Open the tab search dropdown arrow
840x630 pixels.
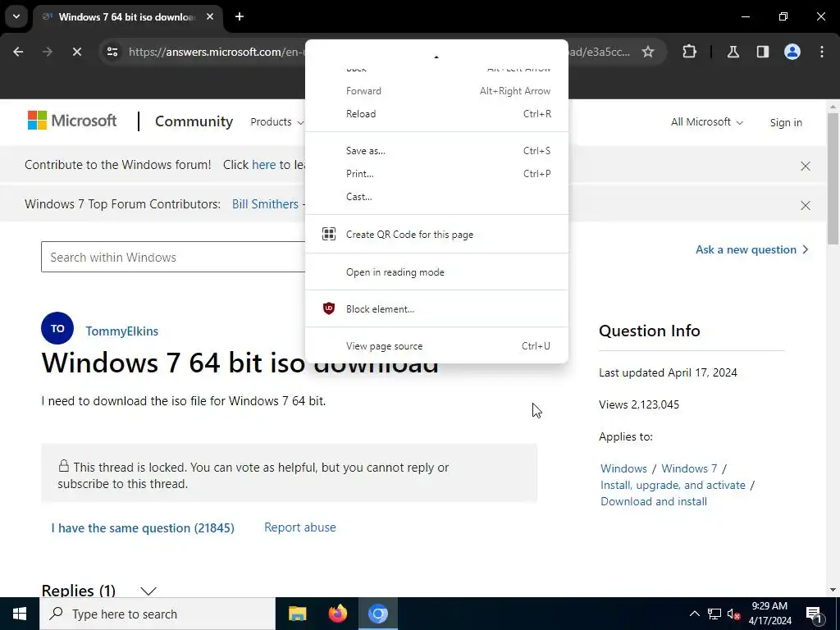pyautogui.click(x=16, y=16)
